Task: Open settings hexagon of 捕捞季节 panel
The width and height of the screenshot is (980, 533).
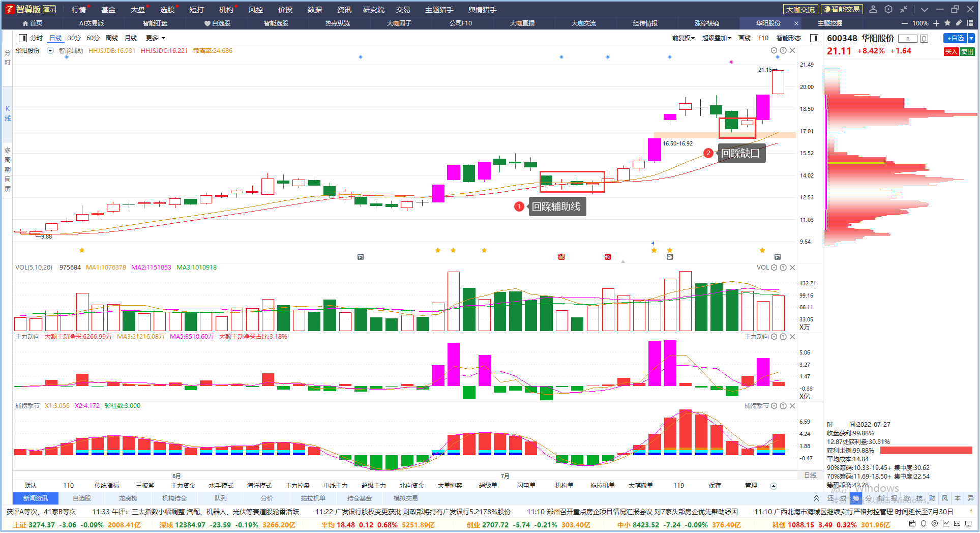Action: click(774, 406)
